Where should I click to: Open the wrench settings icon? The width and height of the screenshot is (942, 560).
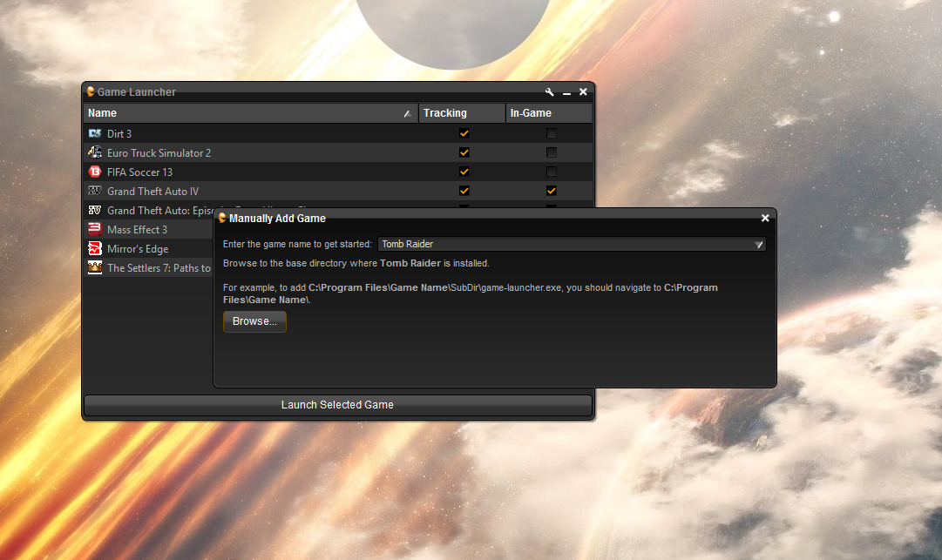pos(549,91)
